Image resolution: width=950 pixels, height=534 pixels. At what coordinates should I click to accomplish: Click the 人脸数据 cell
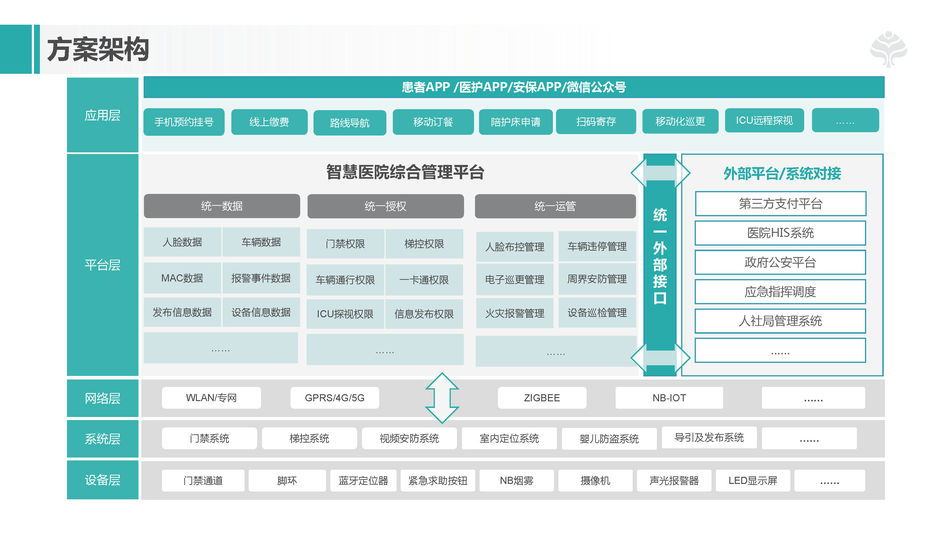point(182,243)
